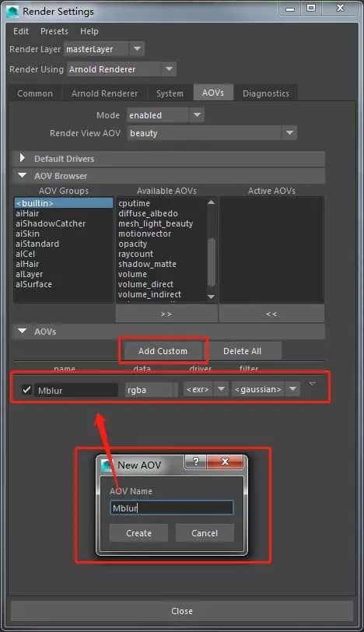Screen dimensions: 364x632
Task: Switch to the Diagnostics tab
Action: click(266, 93)
